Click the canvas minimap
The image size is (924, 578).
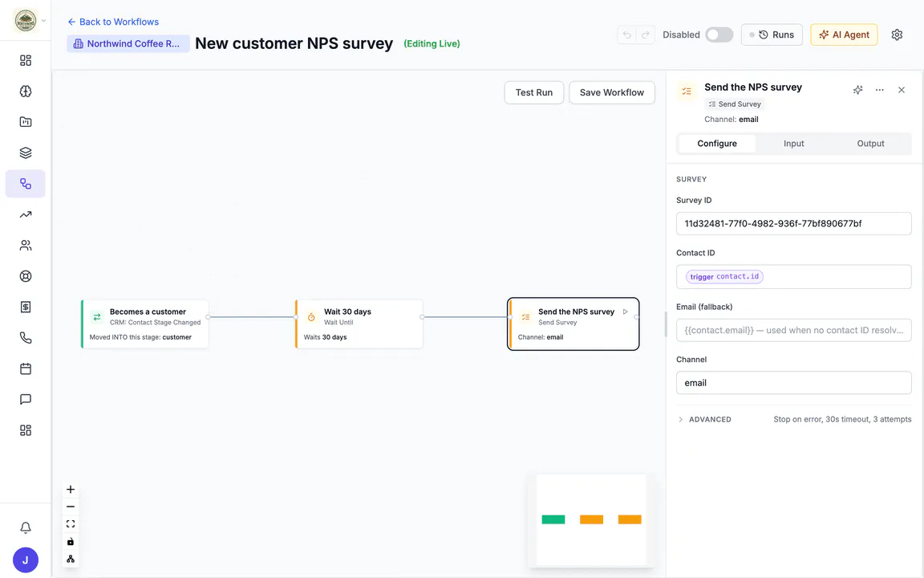coord(591,520)
